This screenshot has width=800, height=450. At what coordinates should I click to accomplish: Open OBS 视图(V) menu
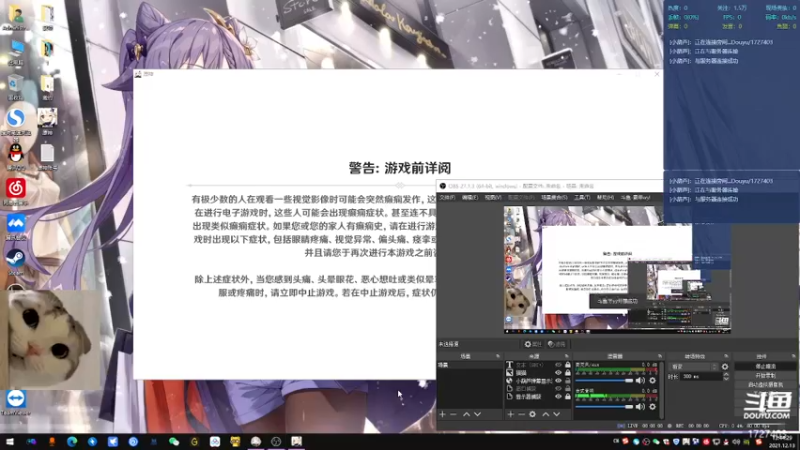click(x=493, y=197)
